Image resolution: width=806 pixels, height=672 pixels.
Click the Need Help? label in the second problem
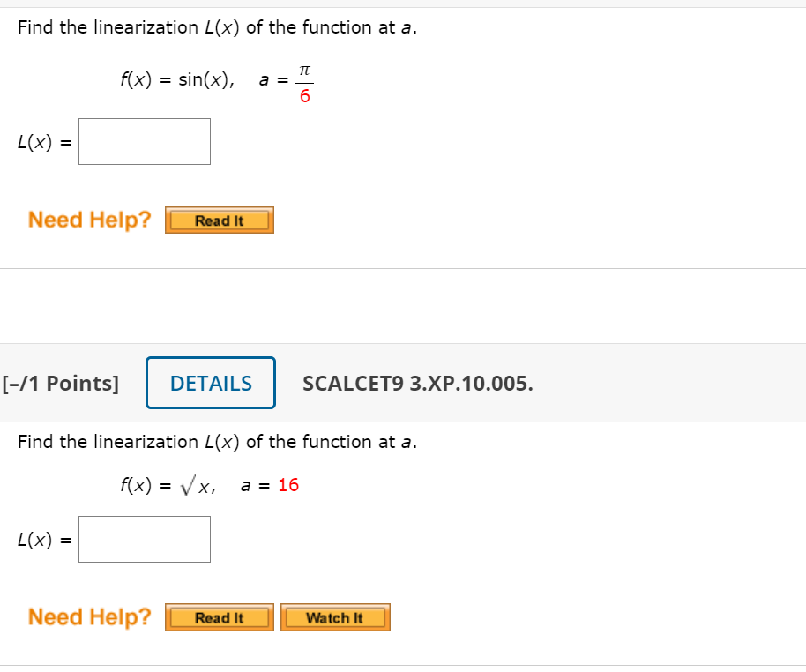pyautogui.click(x=88, y=616)
